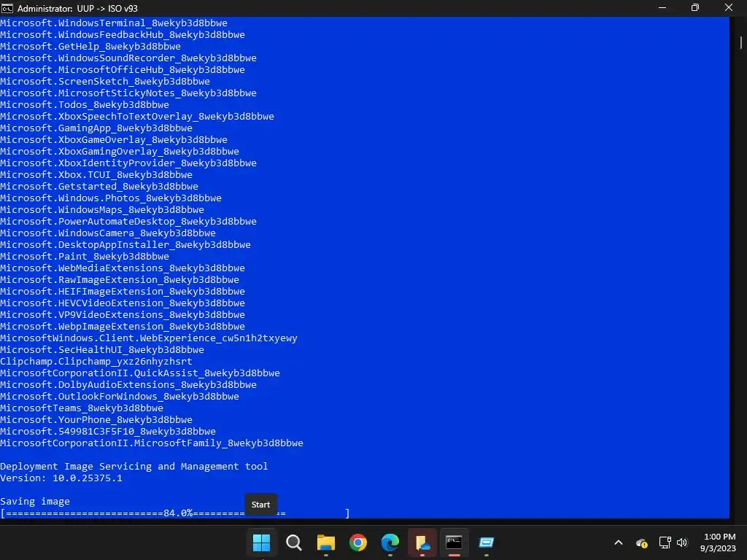Open File Explorer from taskbar
747x560 pixels.
pos(326,542)
